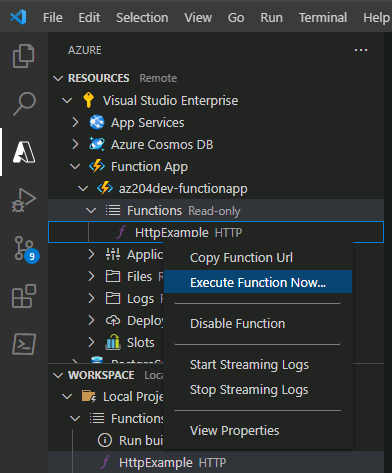The width and height of the screenshot is (392, 473).
Task: Open the Help menu
Action: click(377, 17)
